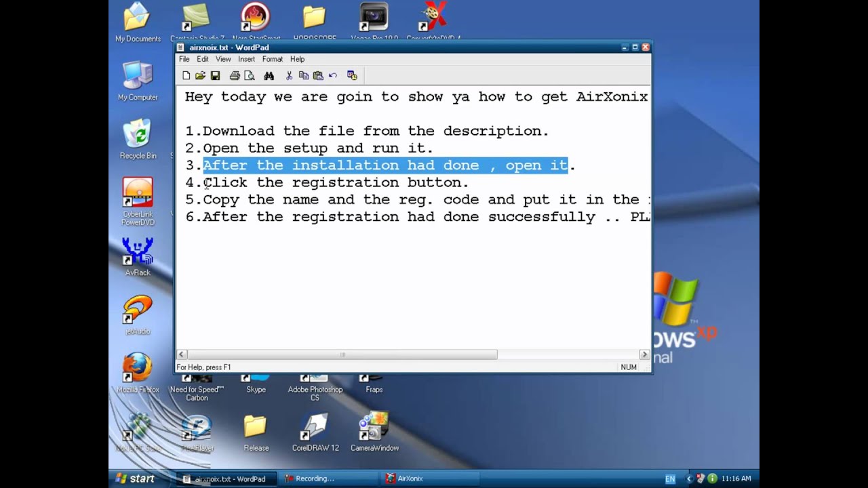Image resolution: width=868 pixels, height=488 pixels.
Task: Select the My Documents desktop icon
Action: 138,23
